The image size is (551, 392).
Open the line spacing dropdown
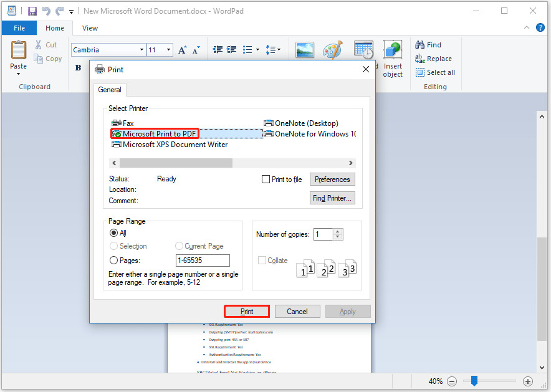click(273, 50)
